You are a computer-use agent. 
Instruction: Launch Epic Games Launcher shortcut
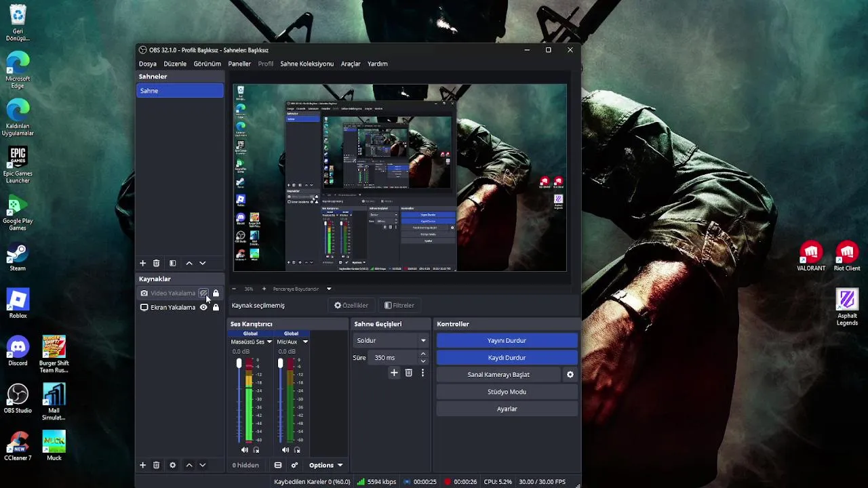point(18,165)
